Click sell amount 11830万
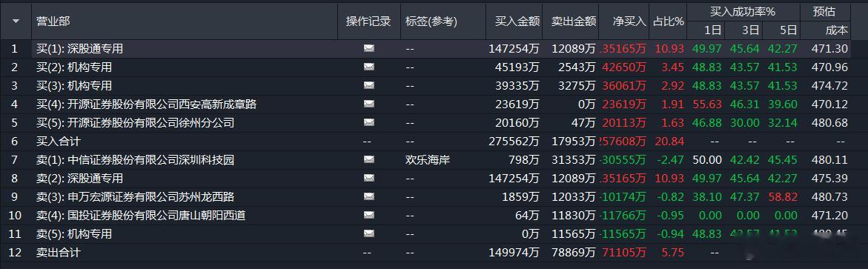868x269 pixels. click(x=574, y=216)
